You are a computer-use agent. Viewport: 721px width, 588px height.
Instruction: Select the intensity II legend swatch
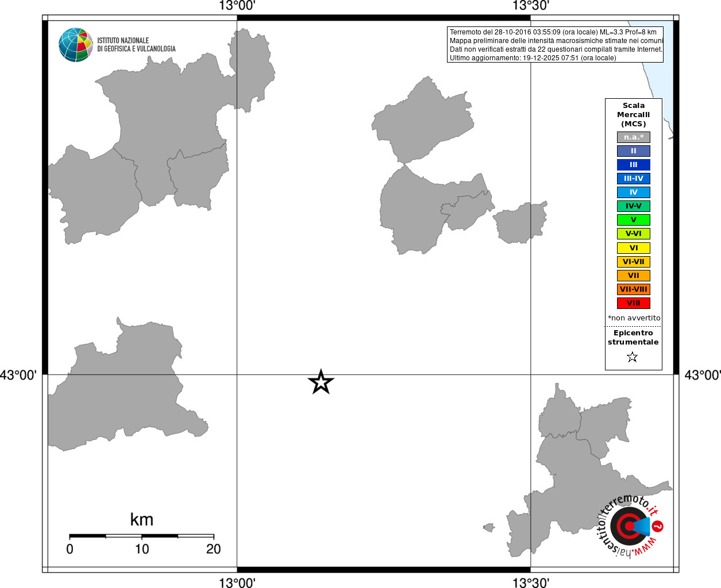[634, 151]
